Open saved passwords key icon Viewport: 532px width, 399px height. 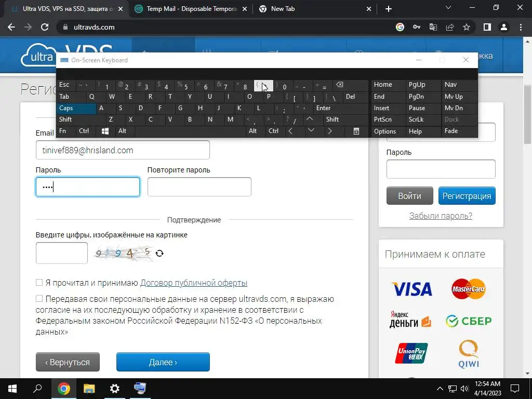click(417, 27)
